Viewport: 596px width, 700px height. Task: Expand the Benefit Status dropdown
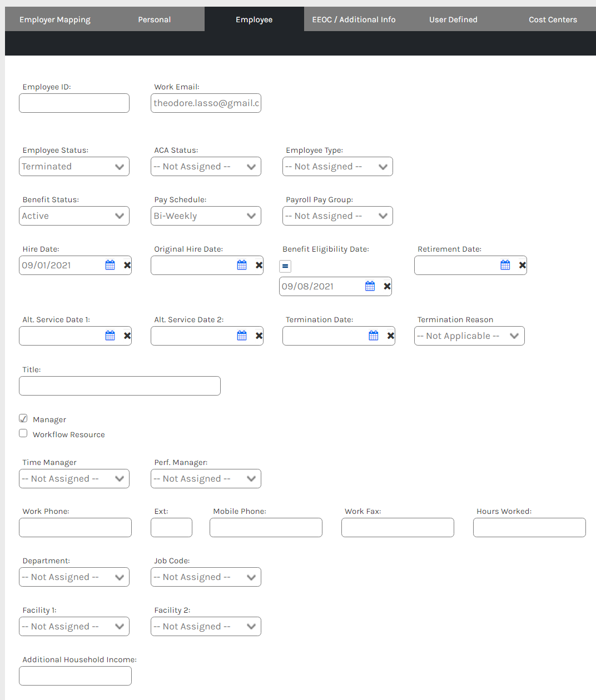click(x=74, y=216)
